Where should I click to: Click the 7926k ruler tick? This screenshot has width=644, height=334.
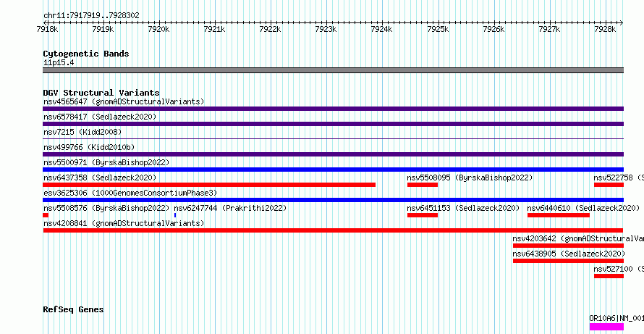[x=494, y=29]
